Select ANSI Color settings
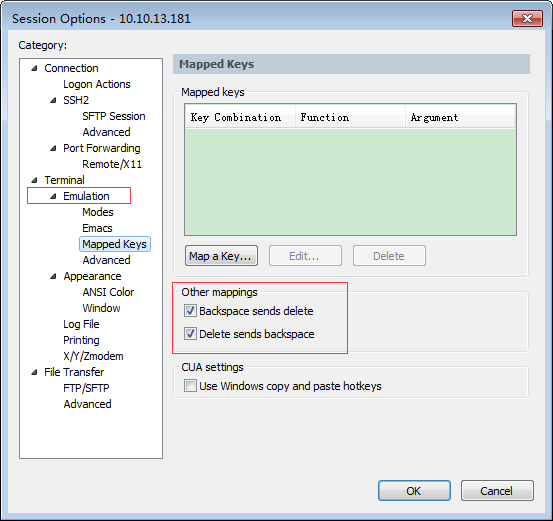This screenshot has width=553, height=521. [108, 292]
